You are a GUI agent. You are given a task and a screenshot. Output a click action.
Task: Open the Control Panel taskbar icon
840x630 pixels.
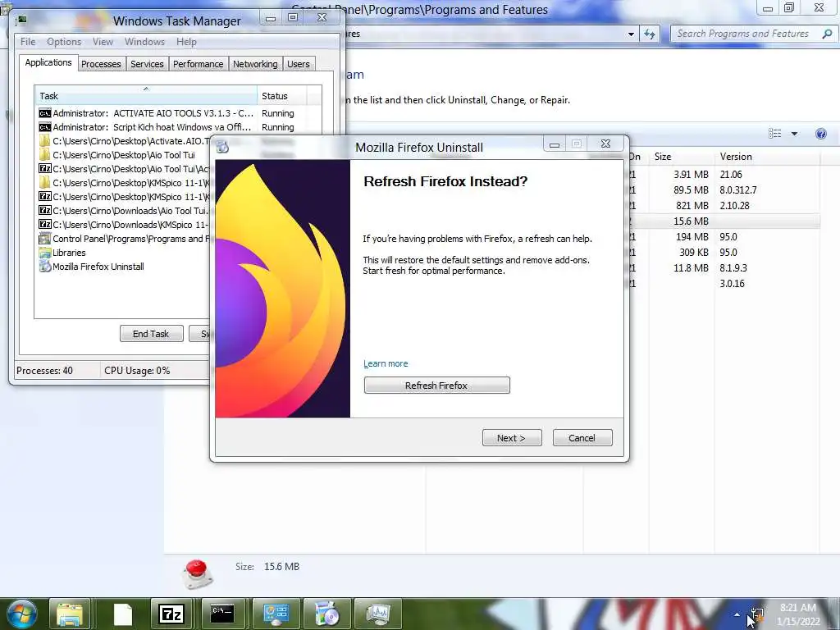pos(276,614)
